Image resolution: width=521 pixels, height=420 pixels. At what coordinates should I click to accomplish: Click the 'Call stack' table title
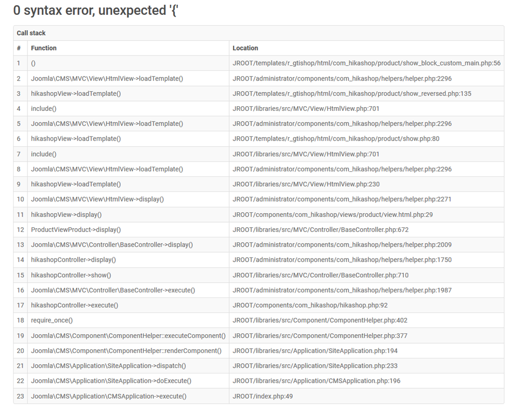tap(31, 33)
